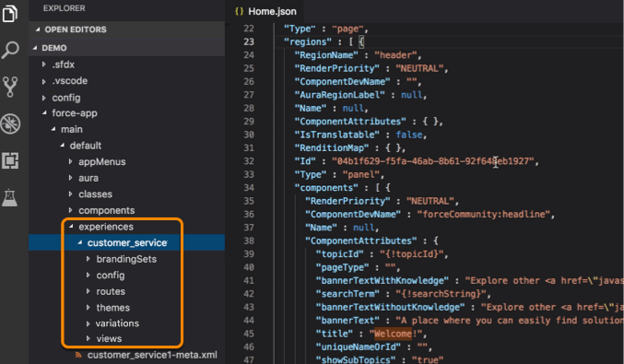Click line number 23 in gutter
The width and height of the screenshot is (624, 364).
pyautogui.click(x=249, y=41)
